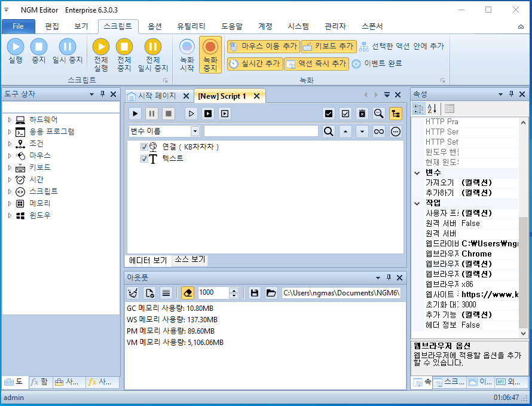The height and width of the screenshot is (406, 532).
Task: Click the output line count stepper
Action: pyautogui.click(x=234, y=292)
